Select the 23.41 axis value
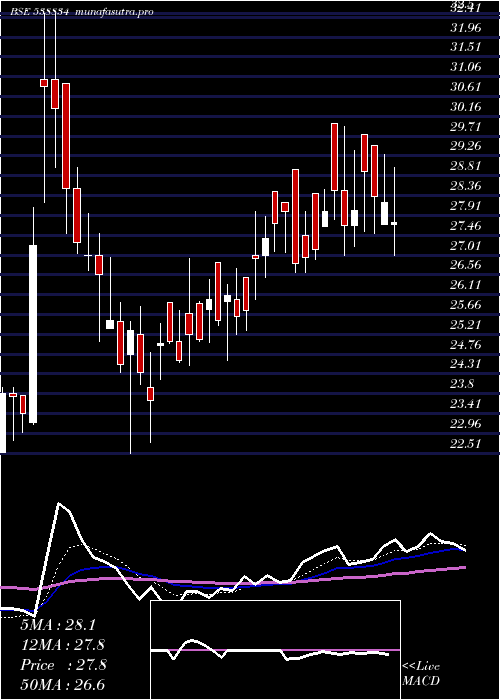Viewport: 500px width, 700px height. pyautogui.click(x=466, y=404)
